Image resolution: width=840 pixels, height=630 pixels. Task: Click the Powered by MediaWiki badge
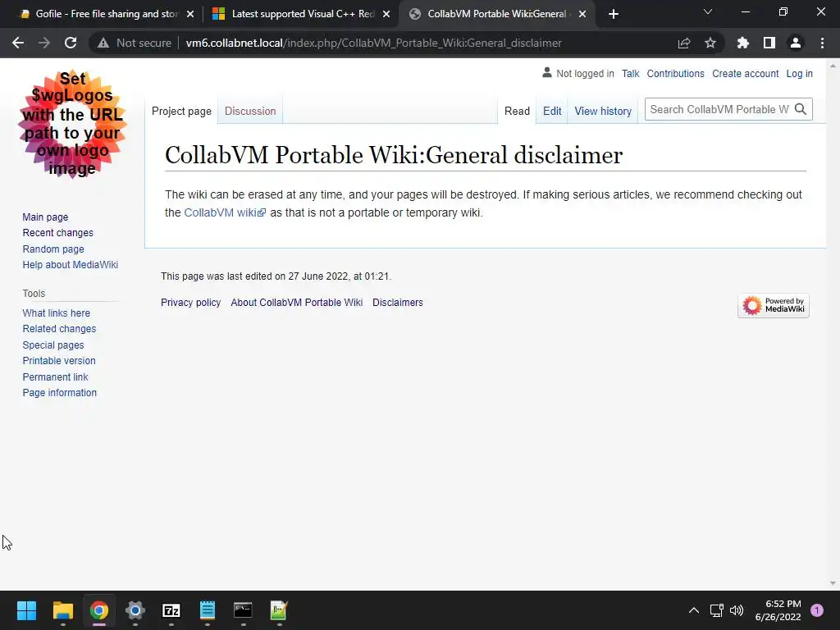(x=773, y=305)
